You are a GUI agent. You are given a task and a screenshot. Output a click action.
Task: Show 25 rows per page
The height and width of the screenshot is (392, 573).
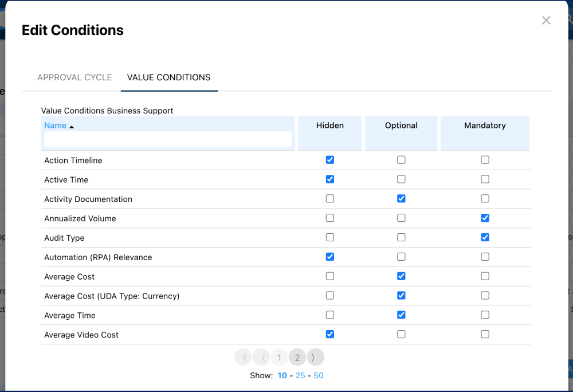300,376
